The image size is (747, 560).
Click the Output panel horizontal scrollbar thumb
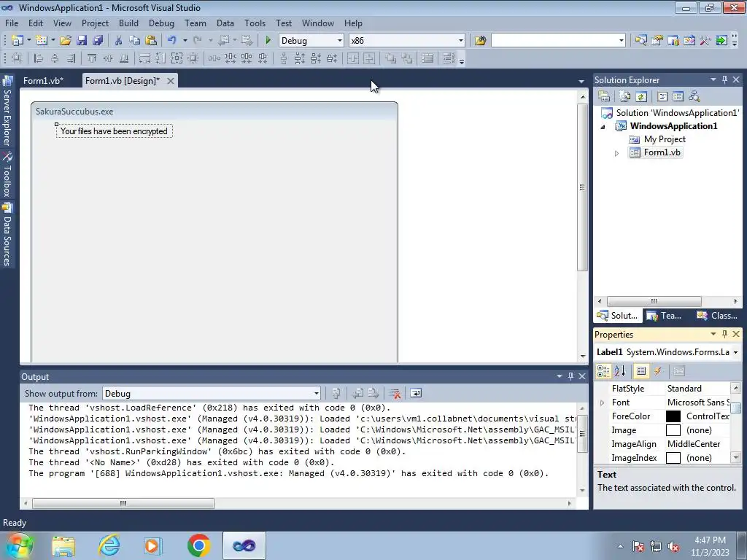point(123,503)
